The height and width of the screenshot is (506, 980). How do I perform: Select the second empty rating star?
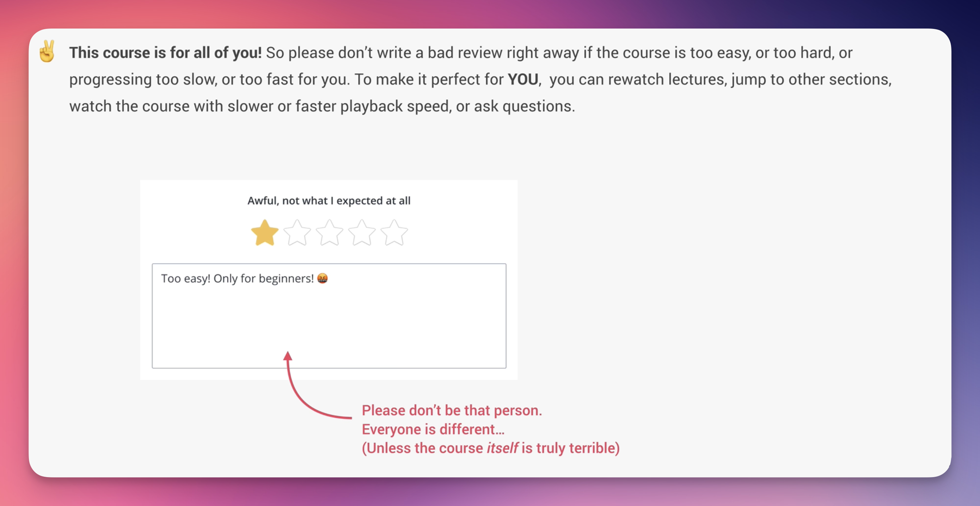point(297,233)
